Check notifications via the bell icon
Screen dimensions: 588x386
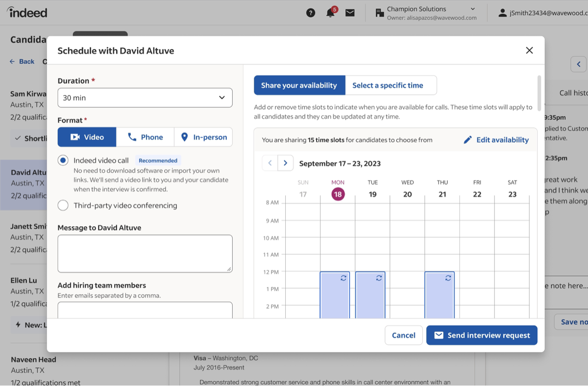pyautogui.click(x=330, y=12)
